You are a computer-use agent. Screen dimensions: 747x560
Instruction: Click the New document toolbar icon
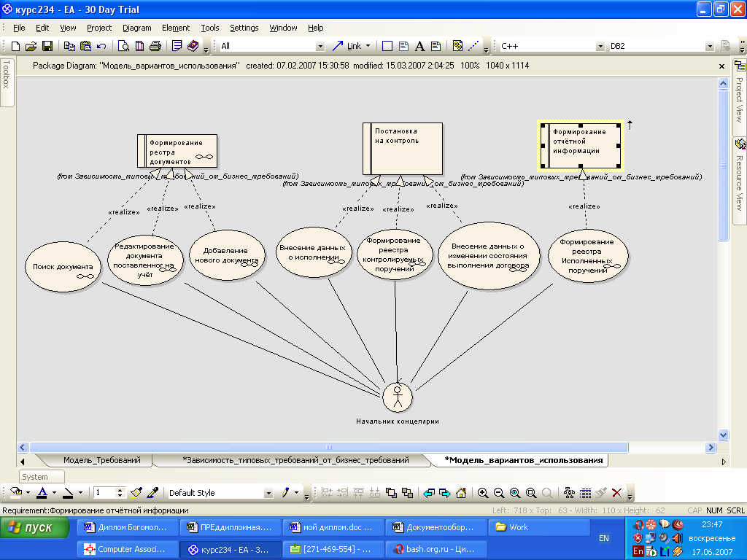(15, 46)
